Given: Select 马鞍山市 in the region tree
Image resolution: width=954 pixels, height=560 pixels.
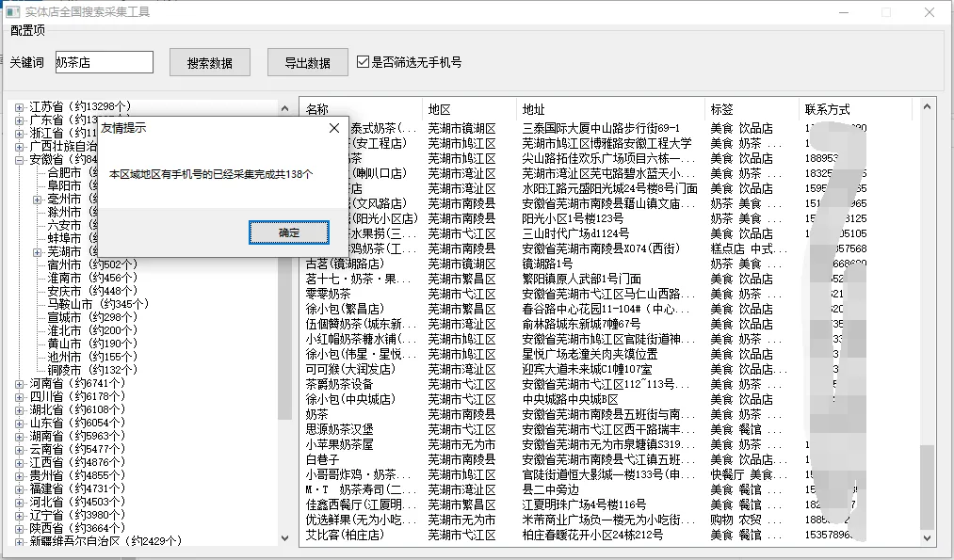Looking at the screenshot, I should tap(84, 305).
